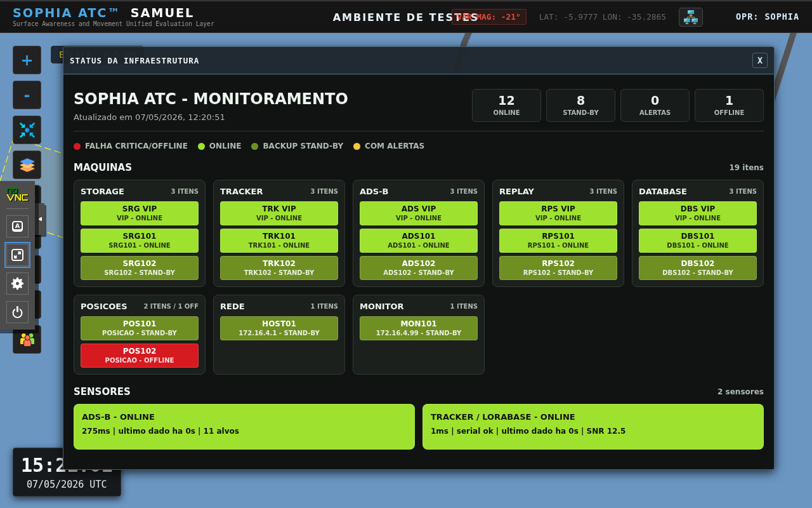This screenshot has width=812, height=508.
Task: Zoom out the map with minus button
Action: (27, 95)
